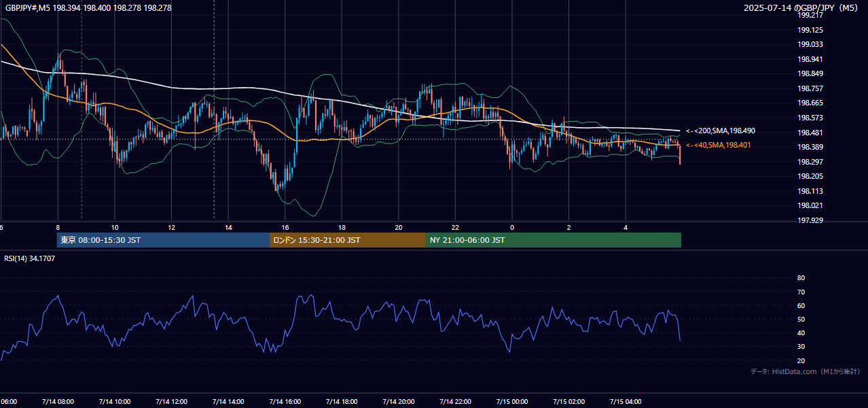The width and height of the screenshot is (868, 408).
Task: Click price axis label 198.573
Action: tap(810, 118)
